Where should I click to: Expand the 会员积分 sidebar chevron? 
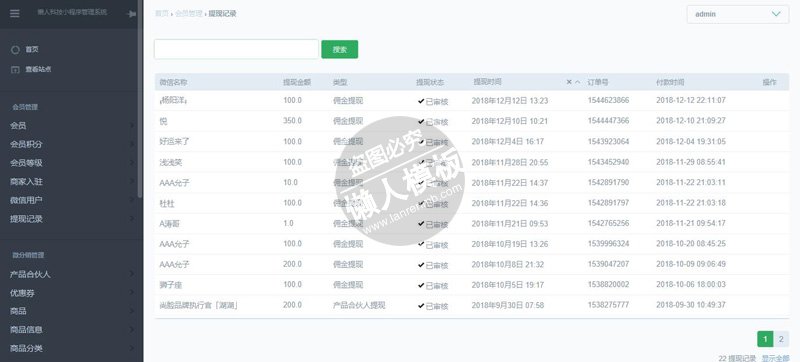[132, 144]
